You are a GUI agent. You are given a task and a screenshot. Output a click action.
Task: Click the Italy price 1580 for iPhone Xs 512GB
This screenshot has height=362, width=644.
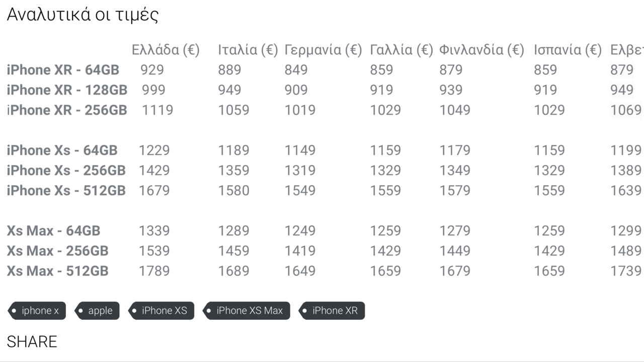point(233,191)
